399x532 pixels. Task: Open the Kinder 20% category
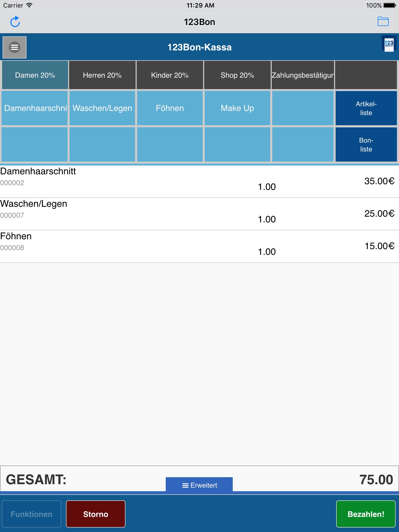pyautogui.click(x=170, y=75)
